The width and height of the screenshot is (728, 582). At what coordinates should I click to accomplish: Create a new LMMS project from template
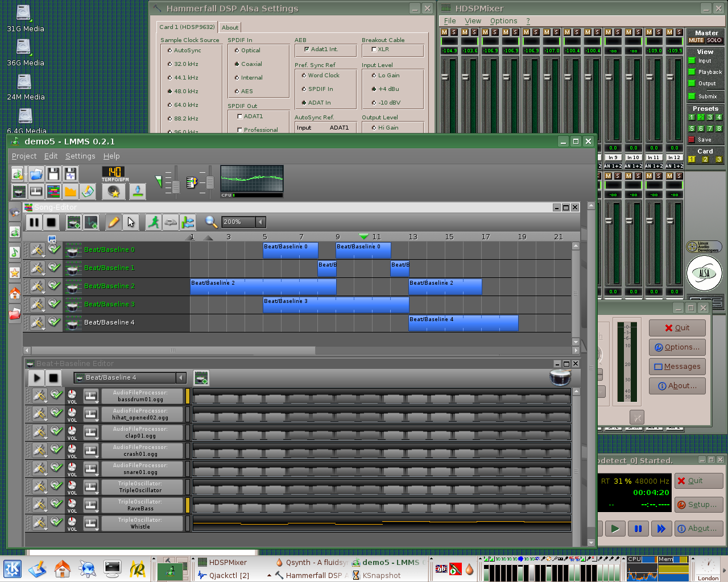click(18, 174)
